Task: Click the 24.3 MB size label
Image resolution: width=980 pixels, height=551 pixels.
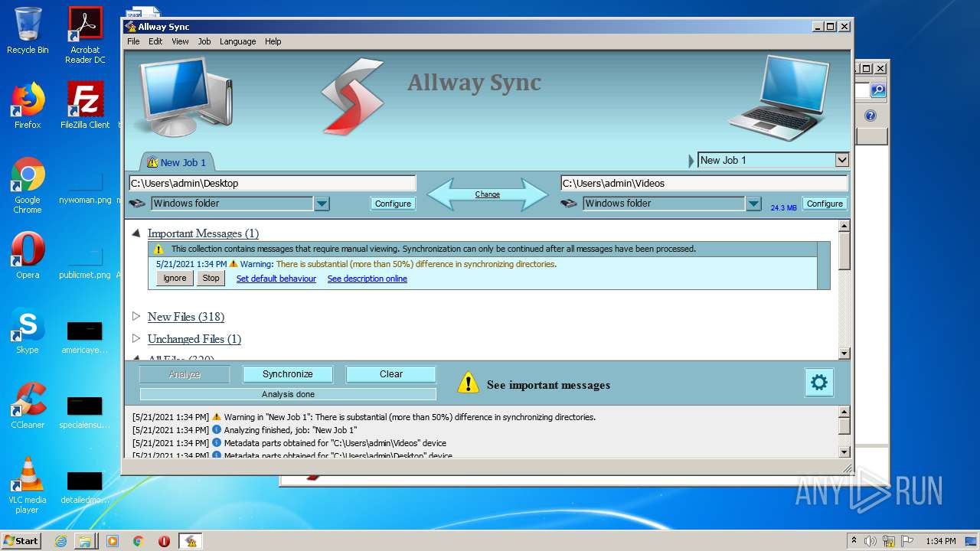Action: [x=783, y=208]
